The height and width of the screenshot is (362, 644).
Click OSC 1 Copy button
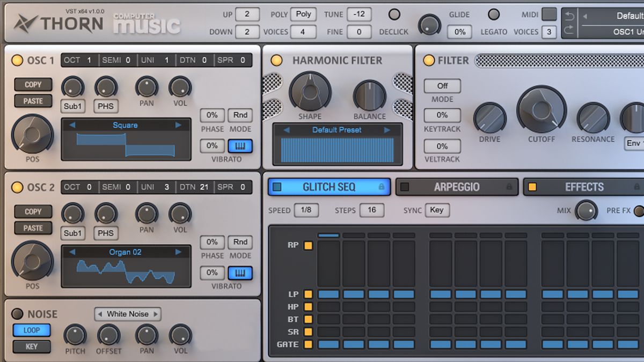pos(33,85)
